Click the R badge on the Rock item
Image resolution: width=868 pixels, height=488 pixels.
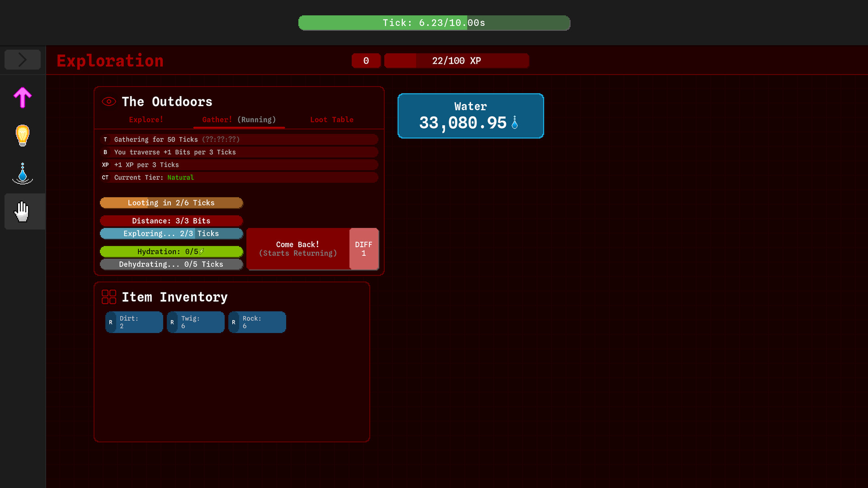234,322
